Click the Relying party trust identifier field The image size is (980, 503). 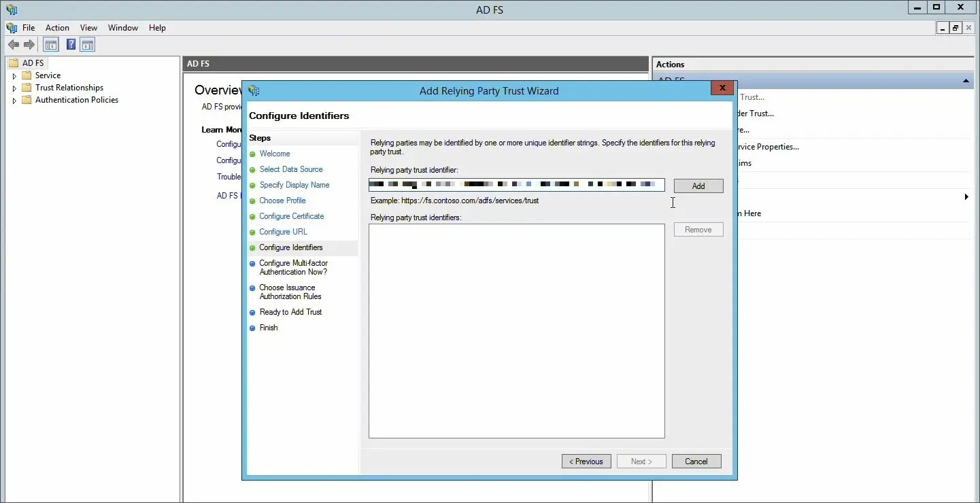[x=517, y=185]
